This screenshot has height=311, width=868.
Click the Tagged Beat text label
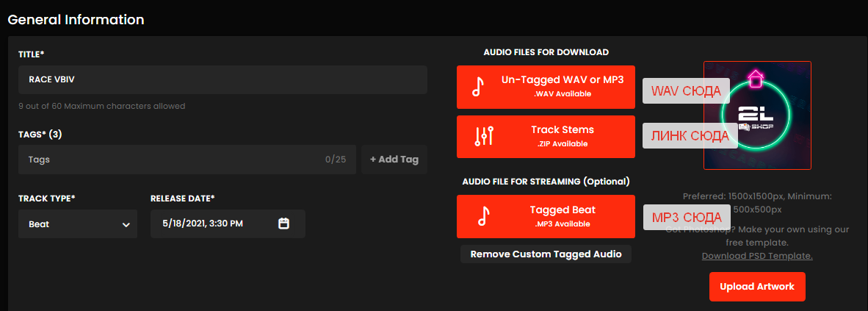pyautogui.click(x=563, y=210)
